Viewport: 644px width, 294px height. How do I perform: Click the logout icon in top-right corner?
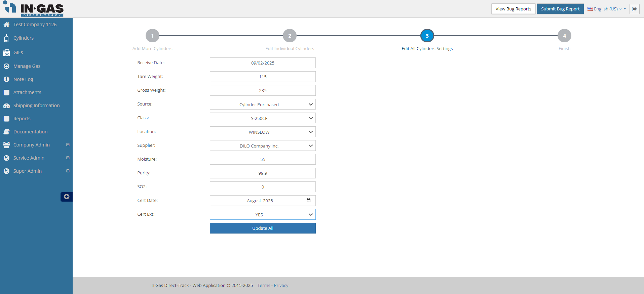tap(634, 9)
